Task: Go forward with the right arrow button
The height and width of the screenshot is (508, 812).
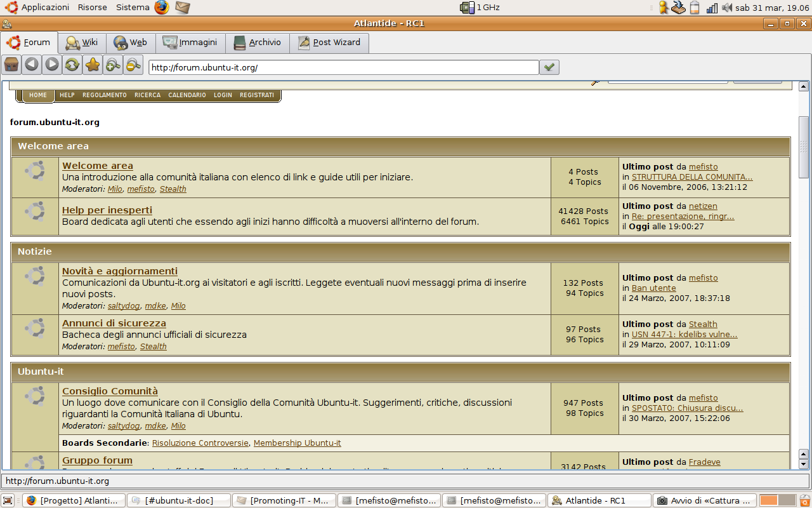Action: (52, 64)
